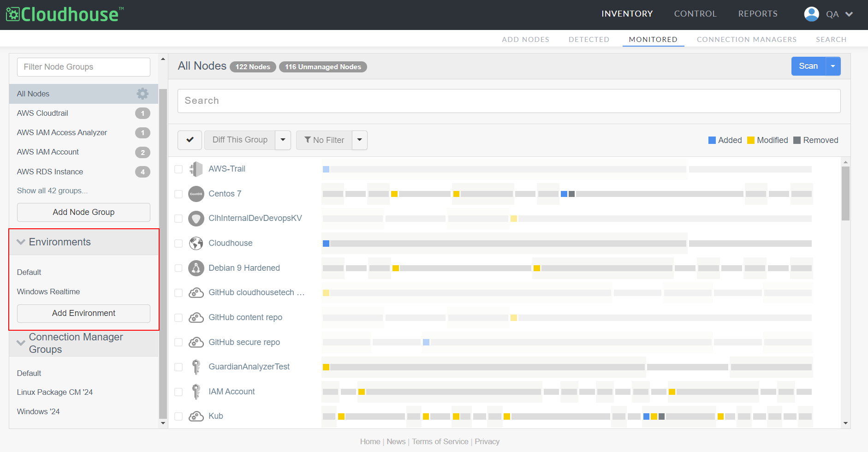Click the AWS Cloudtrail count badge
This screenshot has height=452, width=868.
tap(143, 113)
